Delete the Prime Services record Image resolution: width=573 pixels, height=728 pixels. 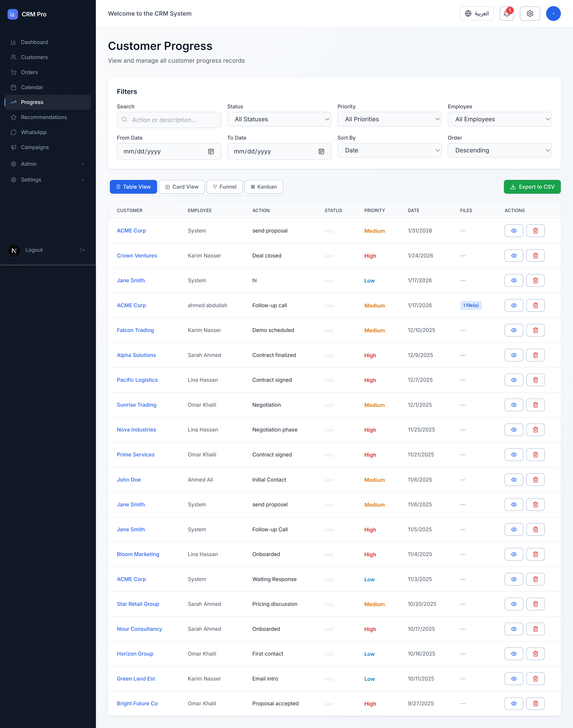coord(535,454)
